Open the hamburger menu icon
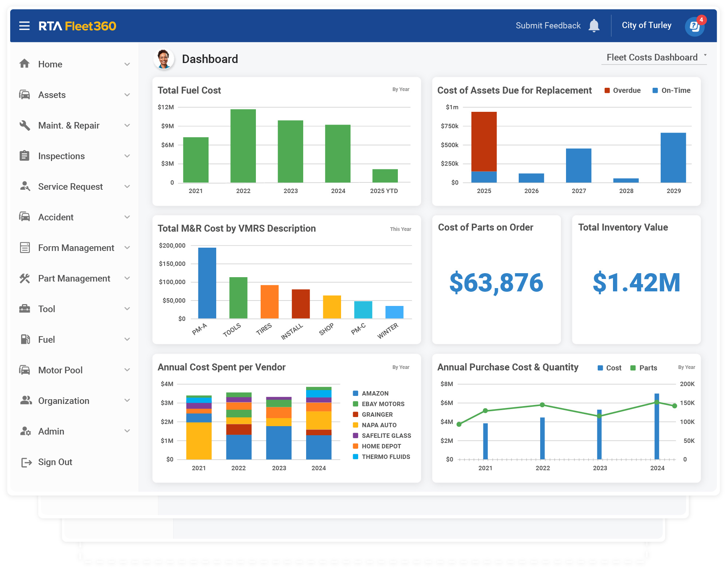 point(24,26)
